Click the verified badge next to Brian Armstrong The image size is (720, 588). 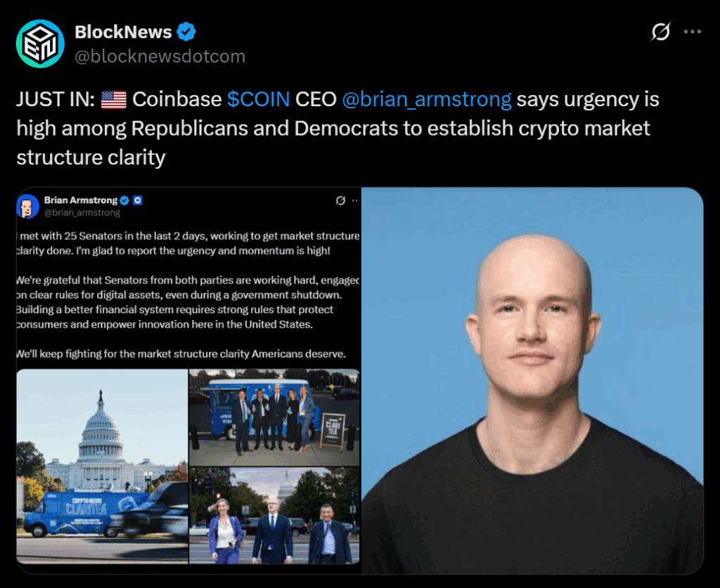click(x=124, y=200)
